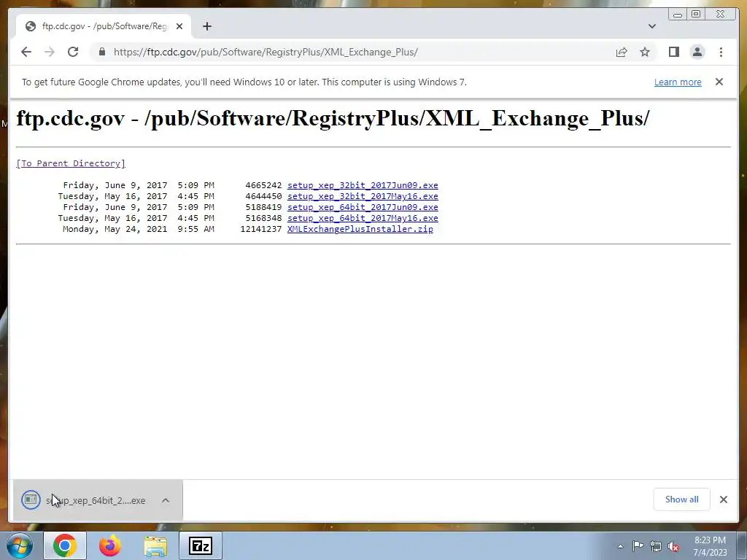Download XMLExchangePlusInstaller.zip
This screenshot has height=560, width=747.
[360, 229]
